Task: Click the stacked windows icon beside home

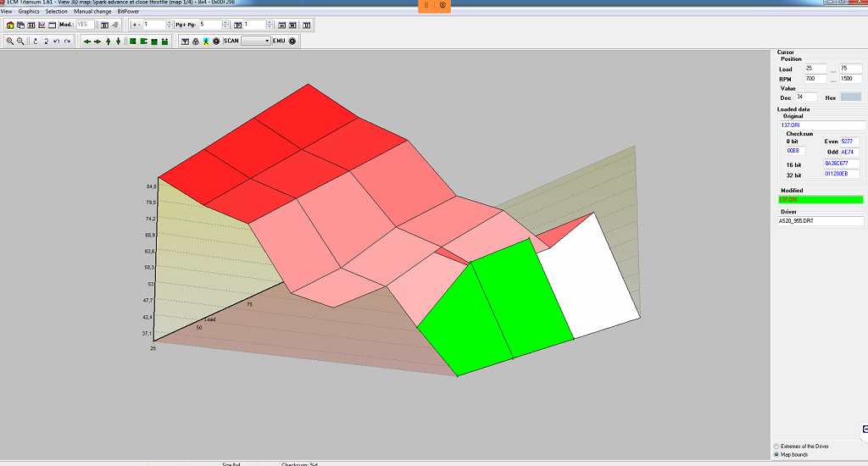Action: coord(20,25)
